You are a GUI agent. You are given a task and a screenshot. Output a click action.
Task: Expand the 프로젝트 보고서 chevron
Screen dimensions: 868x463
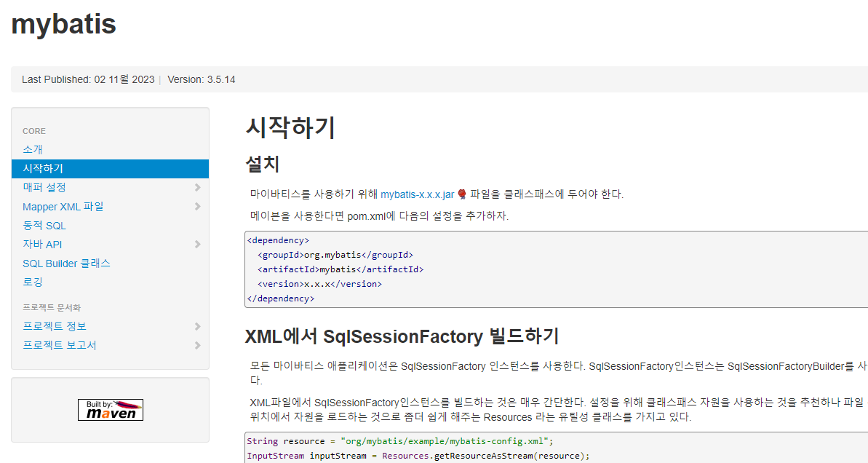(198, 346)
